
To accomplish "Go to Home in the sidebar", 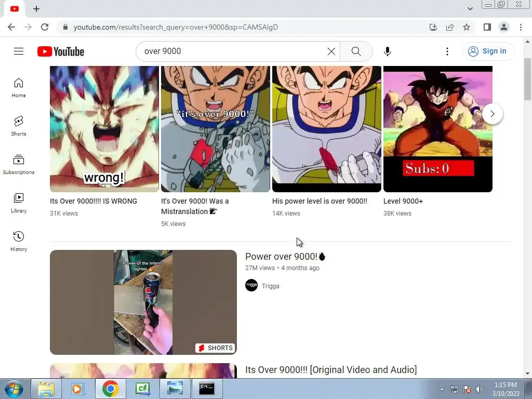I will (x=19, y=88).
